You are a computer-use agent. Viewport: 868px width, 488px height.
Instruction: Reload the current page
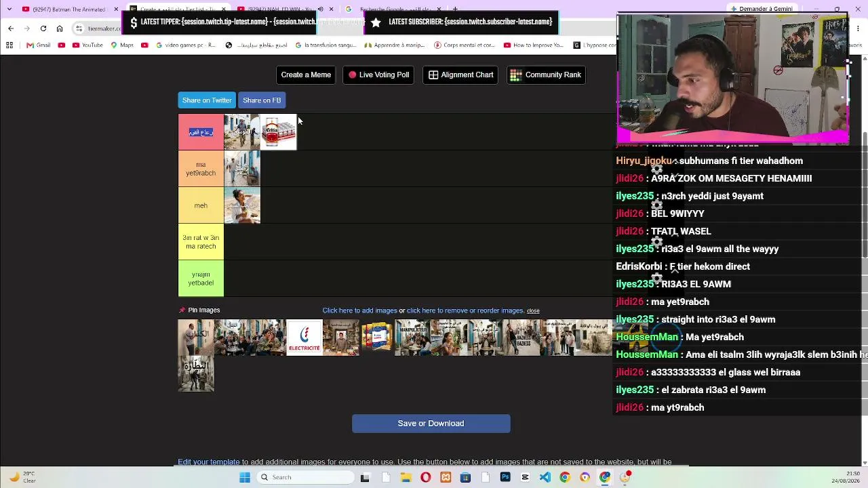pos(43,28)
